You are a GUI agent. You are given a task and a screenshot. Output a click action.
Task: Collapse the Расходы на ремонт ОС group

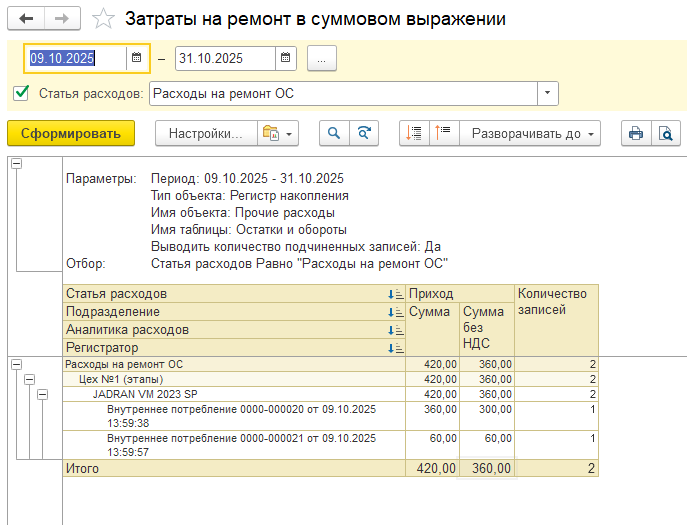click(16, 365)
